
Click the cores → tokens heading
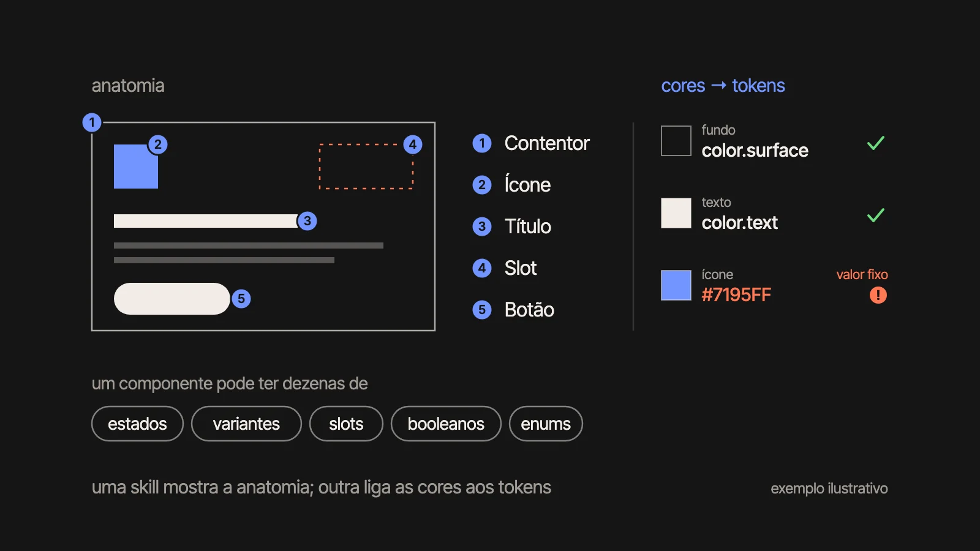[x=723, y=86]
